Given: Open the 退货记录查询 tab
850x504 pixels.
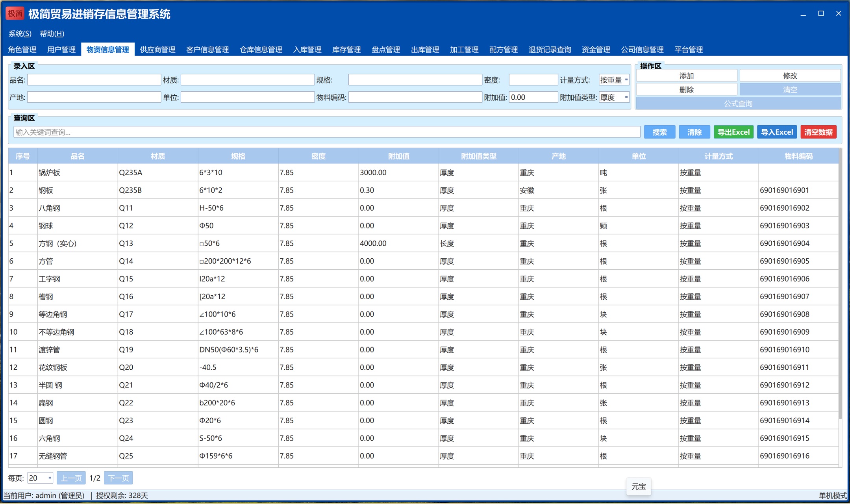Looking at the screenshot, I should 550,50.
